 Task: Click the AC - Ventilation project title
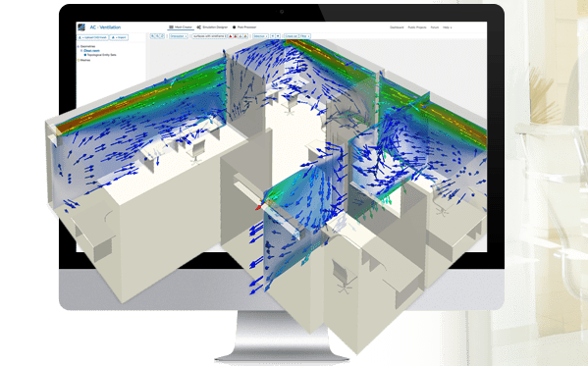105,27
